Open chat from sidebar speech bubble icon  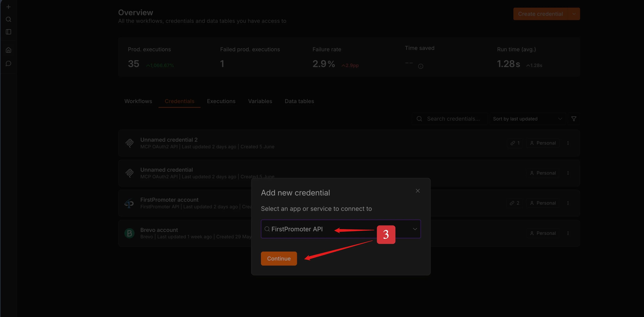[9, 64]
